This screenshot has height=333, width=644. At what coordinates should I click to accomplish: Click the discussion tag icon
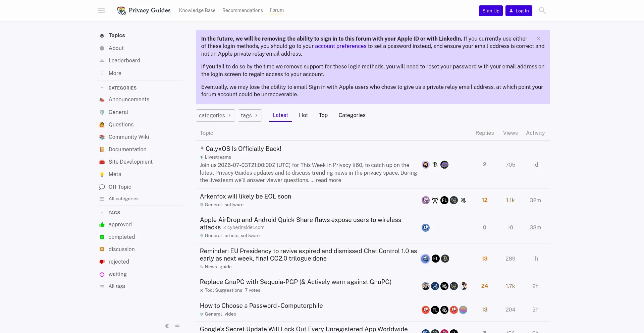point(102,249)
